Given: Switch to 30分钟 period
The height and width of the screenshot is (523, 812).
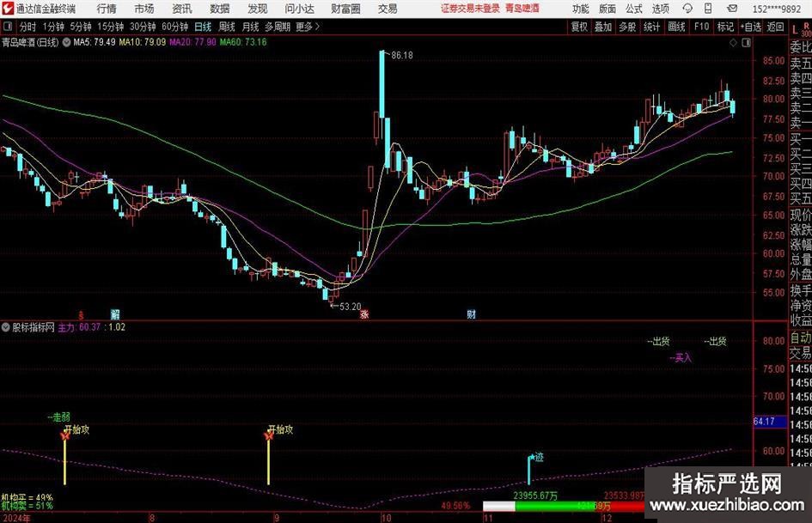Looking at the screenshot, I should 143,27.
